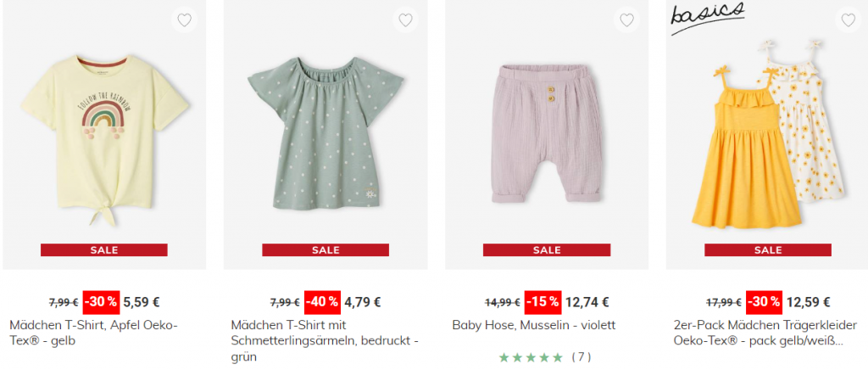The image size is (868, 370).
Task: Click heart icon on violet baby pants
Action: tap(626, 20)
